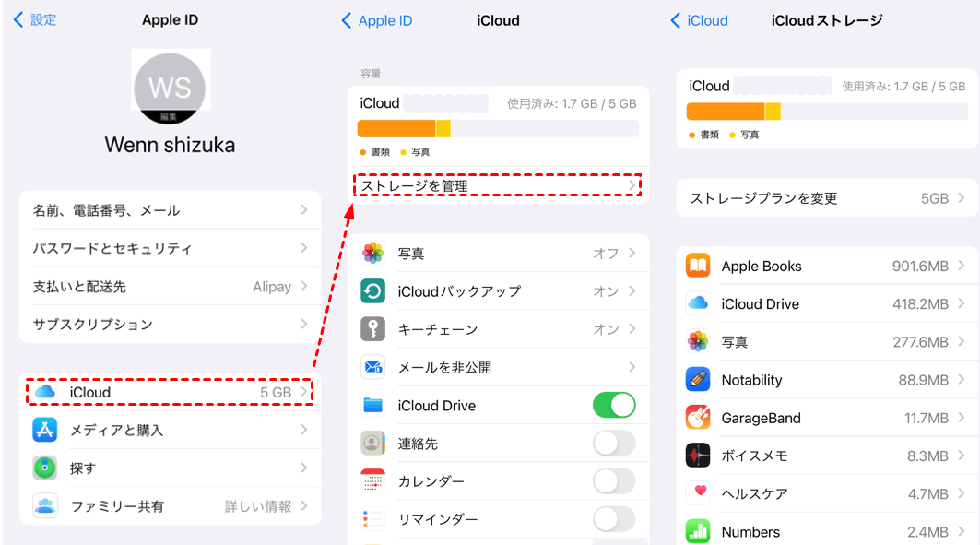
Task: Tap the カレンダー calendar icon
Action: coord(373,481)
